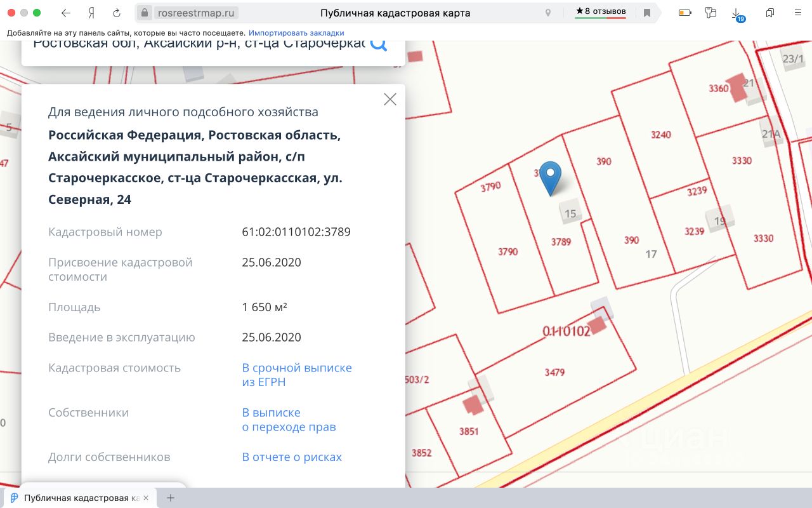Click the parcel address ending Северная, 24

click(x=195, y=167)
